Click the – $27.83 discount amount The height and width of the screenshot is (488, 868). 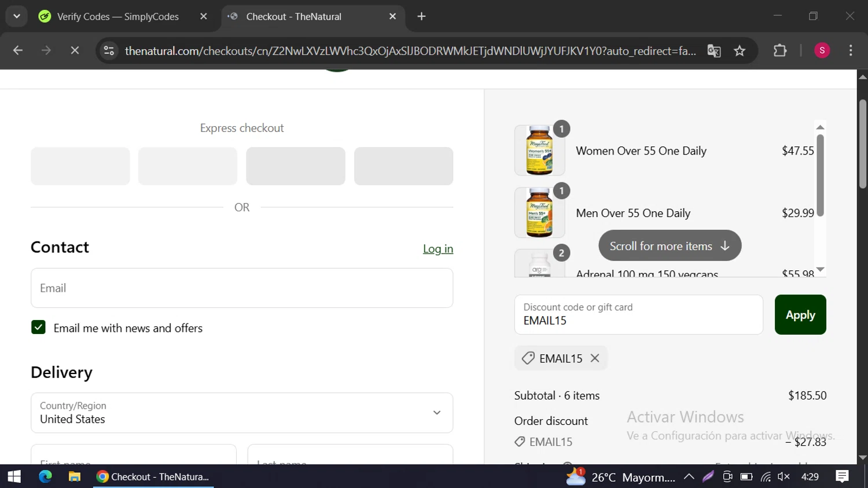(x=806, y=442)
